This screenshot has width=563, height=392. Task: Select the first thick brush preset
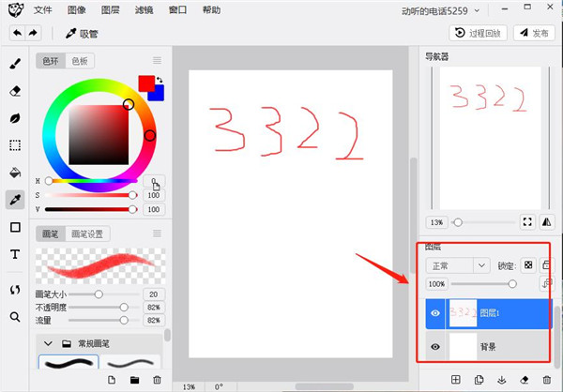pyautogui.click(x=68, y=363)
